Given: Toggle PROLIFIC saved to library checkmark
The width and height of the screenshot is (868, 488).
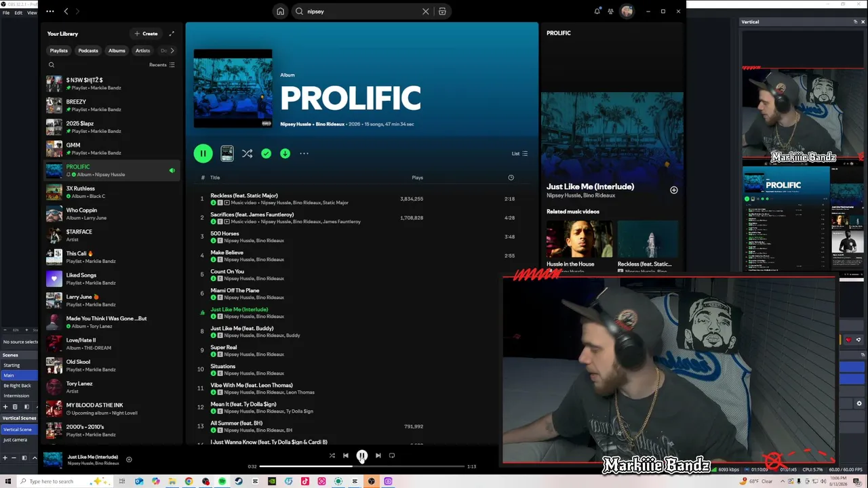Looking at the screenshot, I should [266, 154].
